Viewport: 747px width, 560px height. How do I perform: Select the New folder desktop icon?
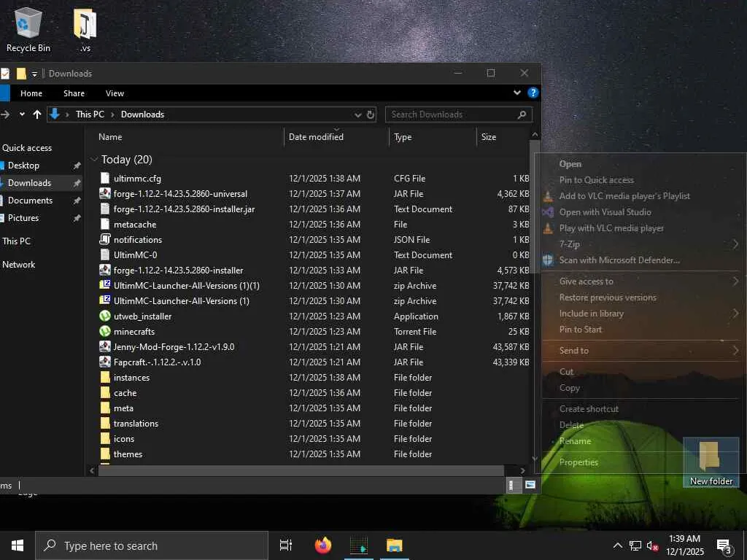coord(711,463)
